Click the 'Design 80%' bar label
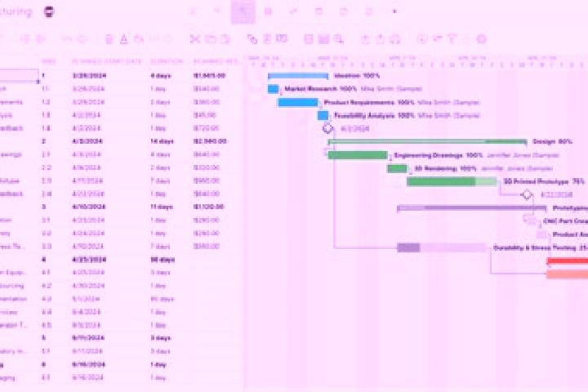The image size is (588, 392). pyautogui.click(x=552, y=141)
